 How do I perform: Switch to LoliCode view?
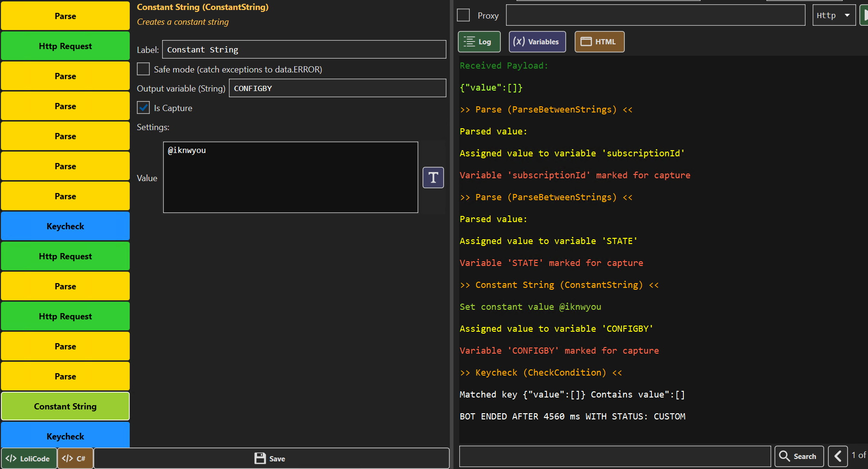[x=29, y=459]
